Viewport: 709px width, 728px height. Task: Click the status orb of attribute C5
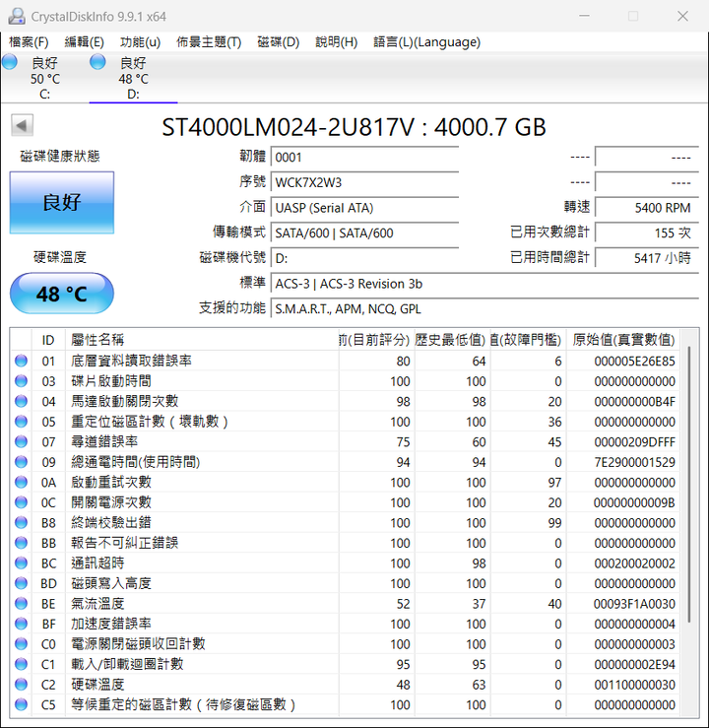[x=21, y=704]
